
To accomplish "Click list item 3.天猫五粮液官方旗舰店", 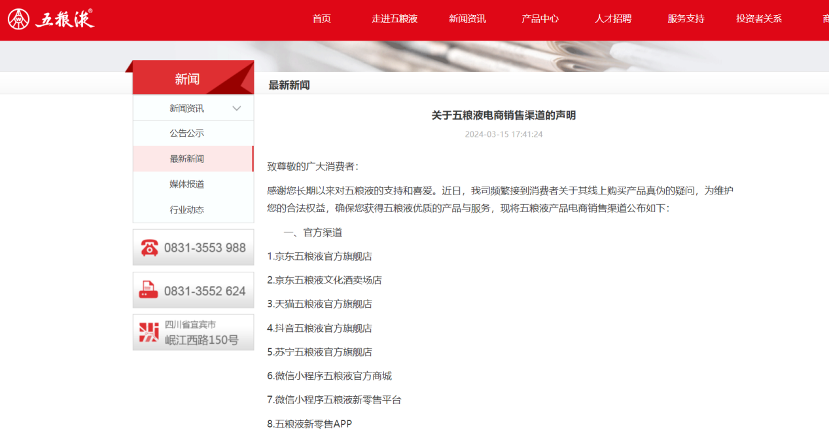I will pos(319,304).
